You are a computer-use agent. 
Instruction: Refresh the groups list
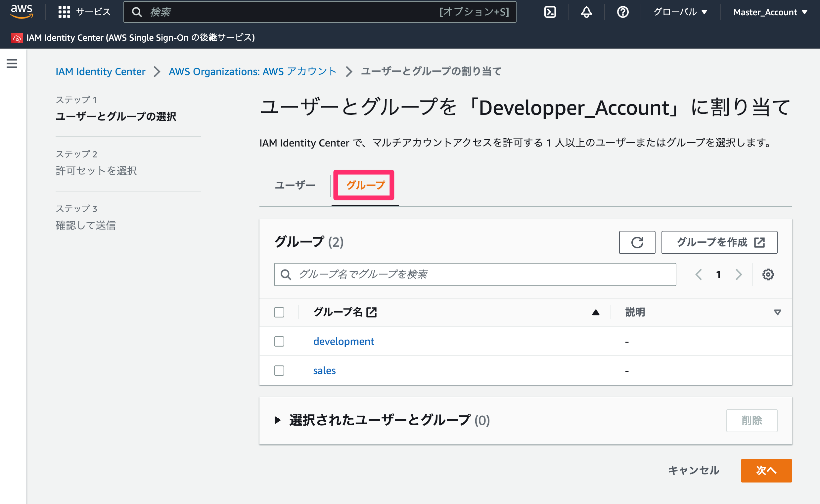pyautogui.click(x=637, y=242)
